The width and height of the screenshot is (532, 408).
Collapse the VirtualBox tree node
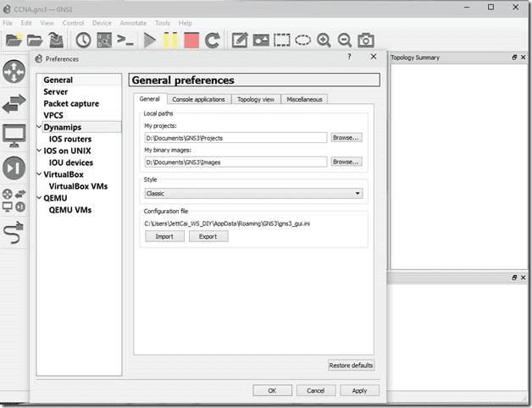point(39,174)
